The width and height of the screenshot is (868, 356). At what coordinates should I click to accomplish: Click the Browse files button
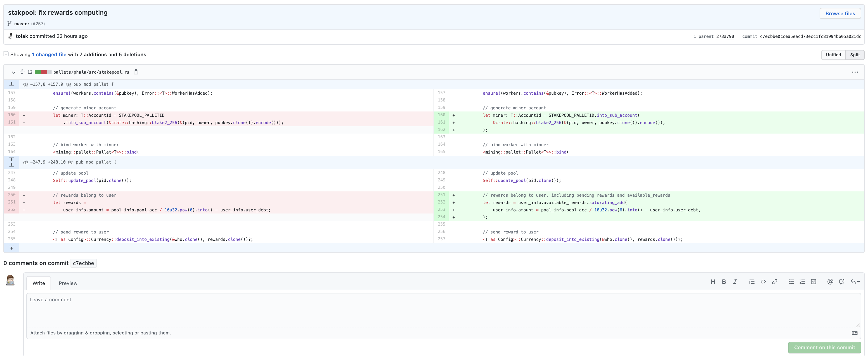[x=840, y=13]
